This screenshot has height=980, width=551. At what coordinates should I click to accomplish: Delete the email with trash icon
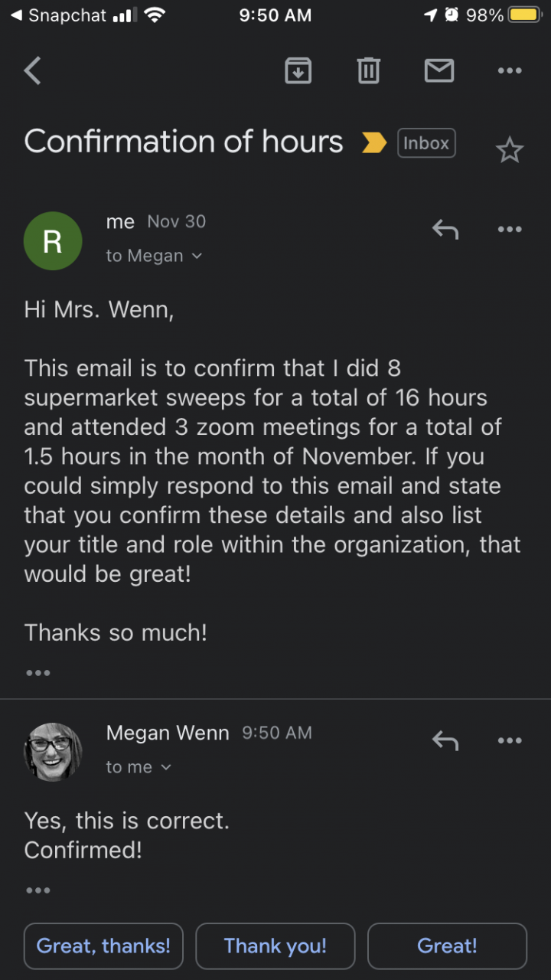click(x=368, y=71)
